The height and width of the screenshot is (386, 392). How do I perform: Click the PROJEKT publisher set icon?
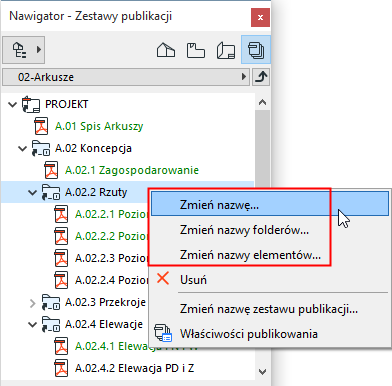[x=31, y=104]
